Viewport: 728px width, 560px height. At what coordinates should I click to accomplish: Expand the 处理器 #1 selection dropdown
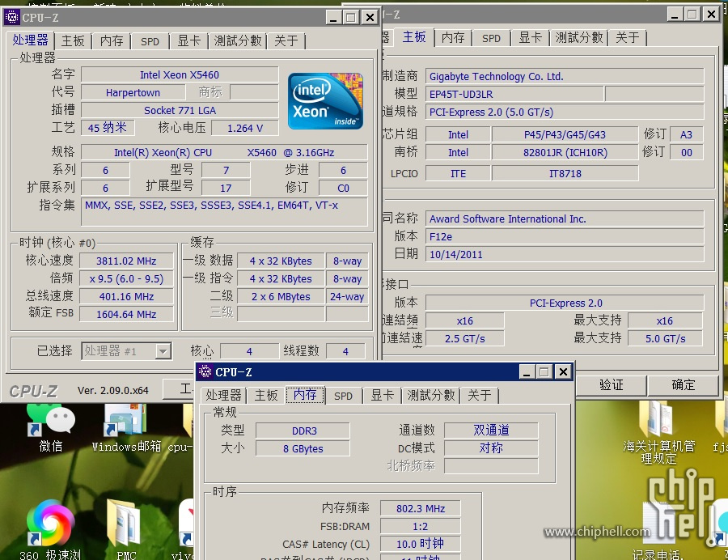point(163,351)
